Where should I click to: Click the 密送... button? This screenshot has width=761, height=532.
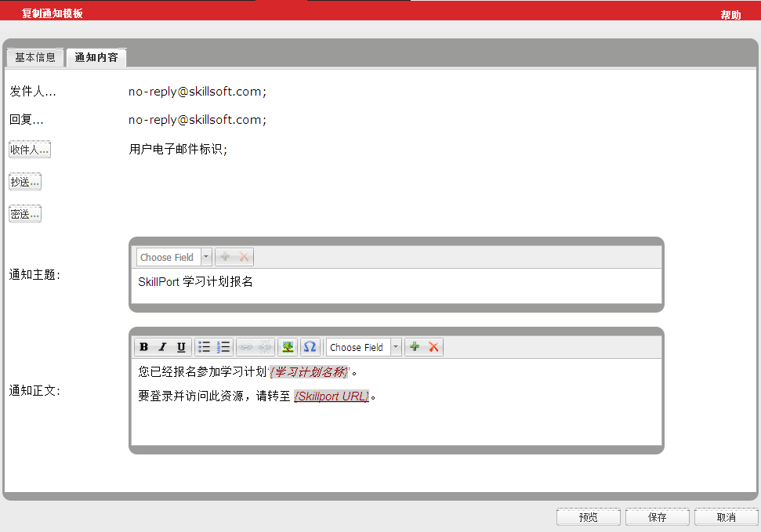25,214
